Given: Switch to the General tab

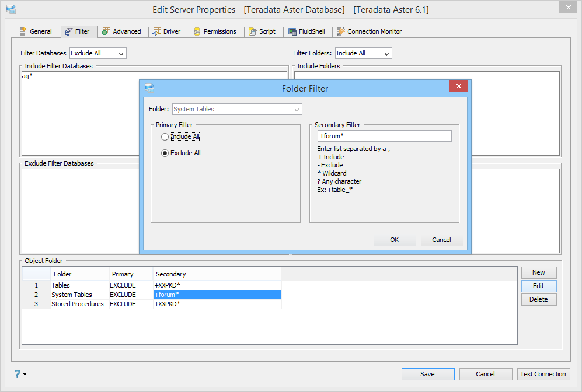Looking at the screenshot, I should 36,32.
